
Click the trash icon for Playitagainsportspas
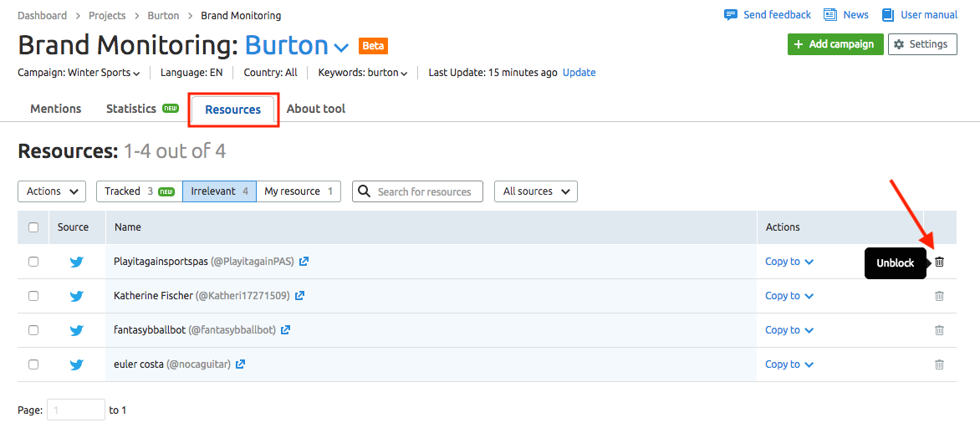(939, 262)
